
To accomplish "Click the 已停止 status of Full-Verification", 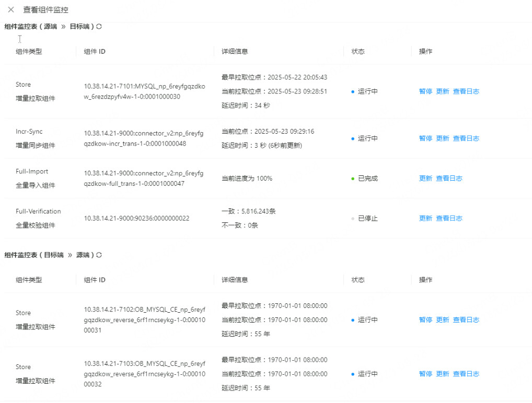I will [x=365, y=218].
